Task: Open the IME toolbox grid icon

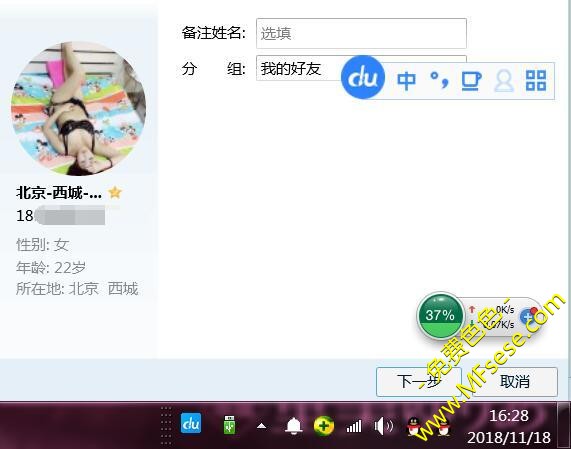Action: point(536,80)
